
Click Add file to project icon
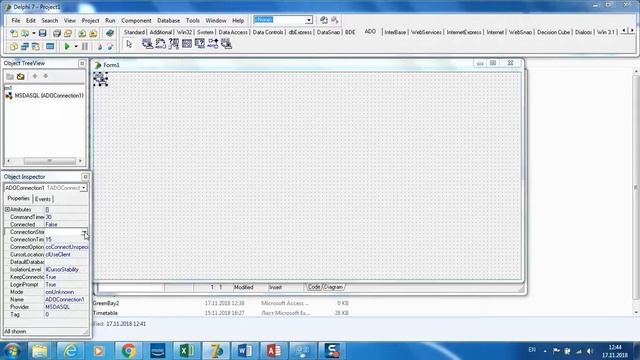(x=82, y=33)
